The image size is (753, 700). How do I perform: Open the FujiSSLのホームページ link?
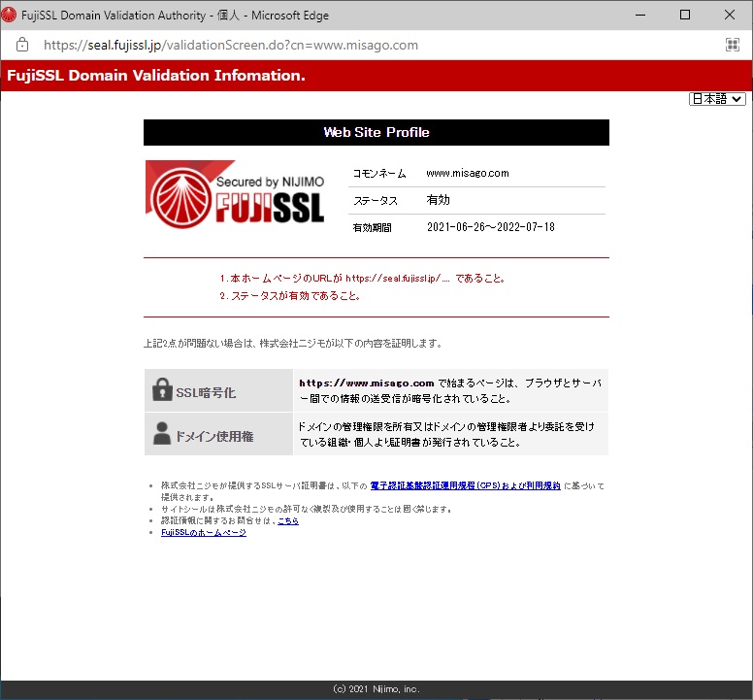(x=204, y=532)
